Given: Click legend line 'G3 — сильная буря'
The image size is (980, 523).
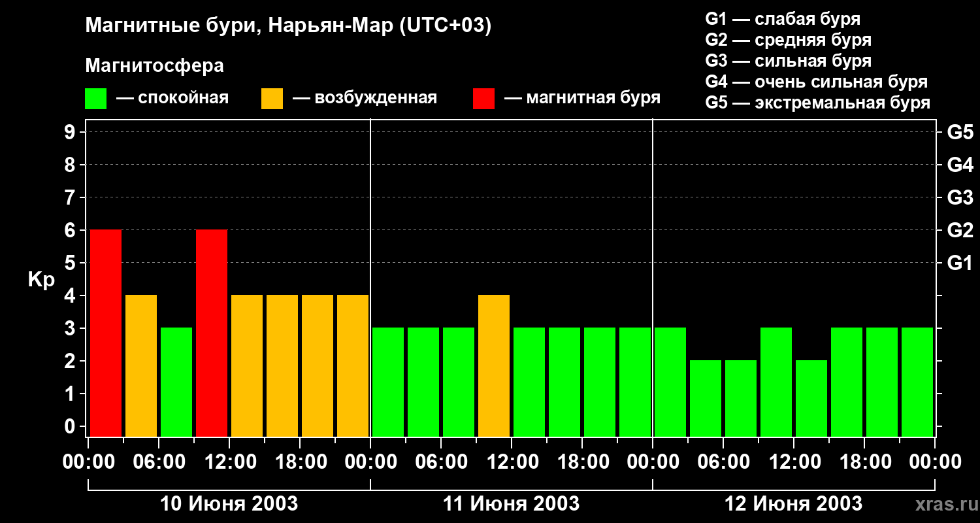Looking at the screenshot, I should [x=789, y=61].
